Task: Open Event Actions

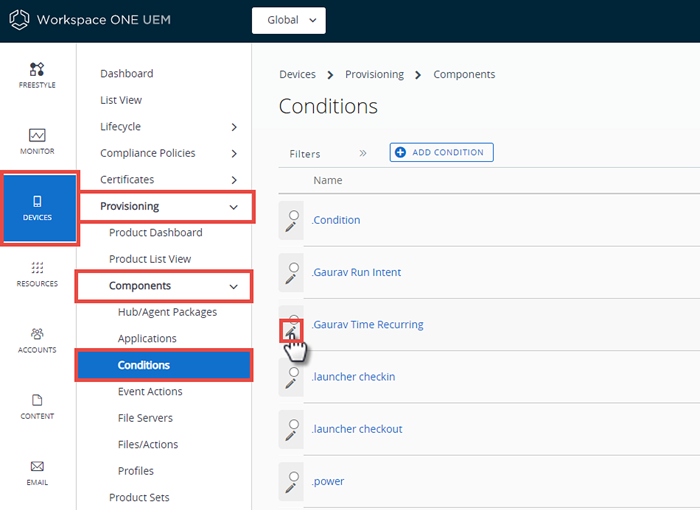Action: tap(150, 392)
